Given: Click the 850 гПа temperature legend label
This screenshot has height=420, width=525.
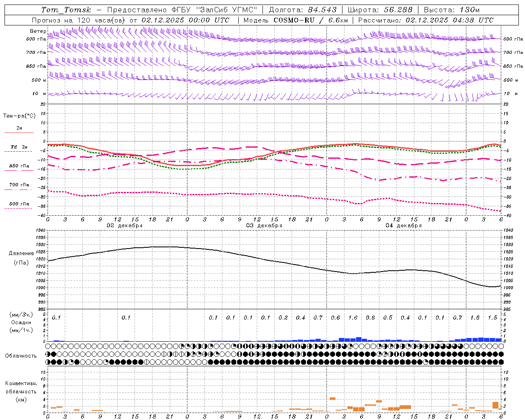Looking at the screenshot, I should [19, 166].
